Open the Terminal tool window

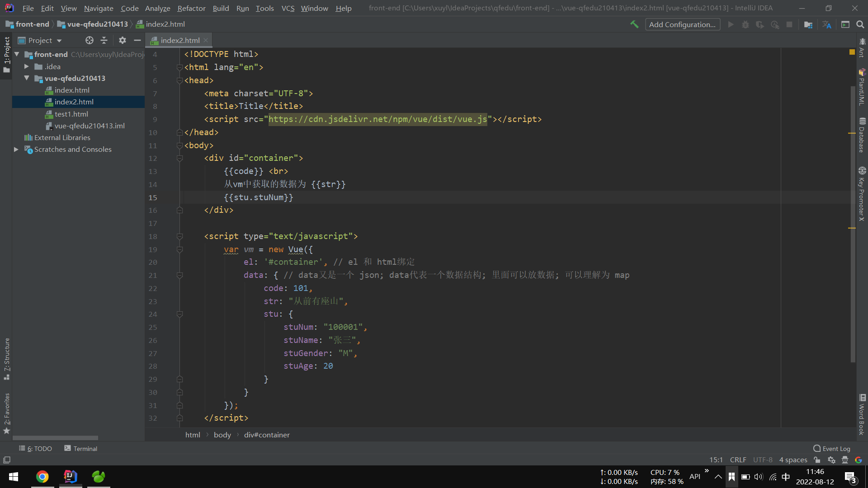coord(80,448)
